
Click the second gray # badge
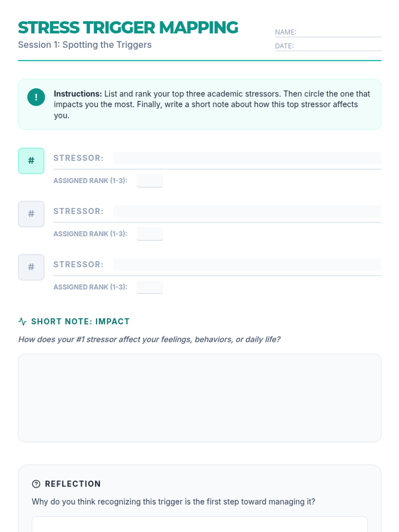31,214
